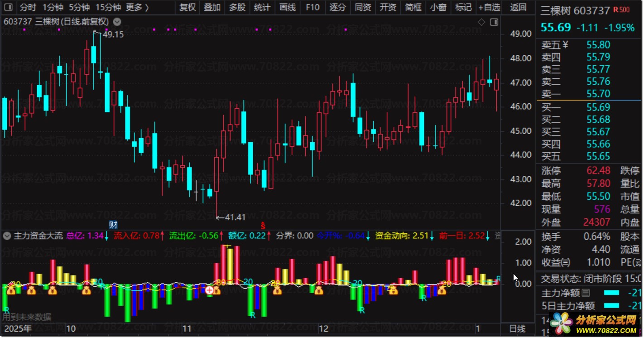The width and height of the screenshot is (644, 338).
Task: Toggle the right panel icon in chart header
Action: [494, 22]
